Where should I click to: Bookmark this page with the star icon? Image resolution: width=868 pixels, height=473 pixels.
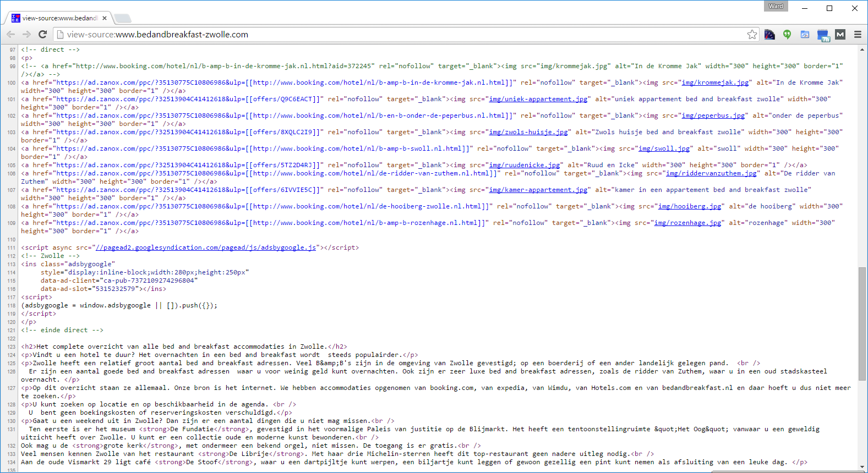click(x=752, y=35)
